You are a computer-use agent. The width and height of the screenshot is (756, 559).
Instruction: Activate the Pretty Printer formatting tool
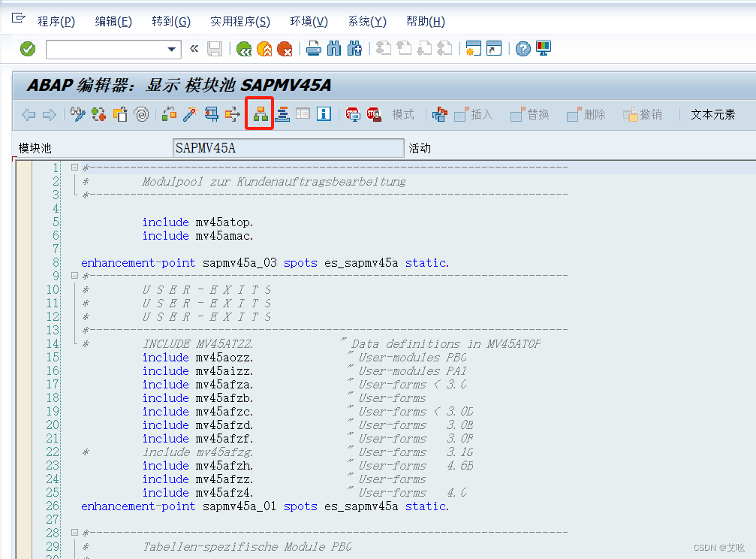click(x=282, y=113)
